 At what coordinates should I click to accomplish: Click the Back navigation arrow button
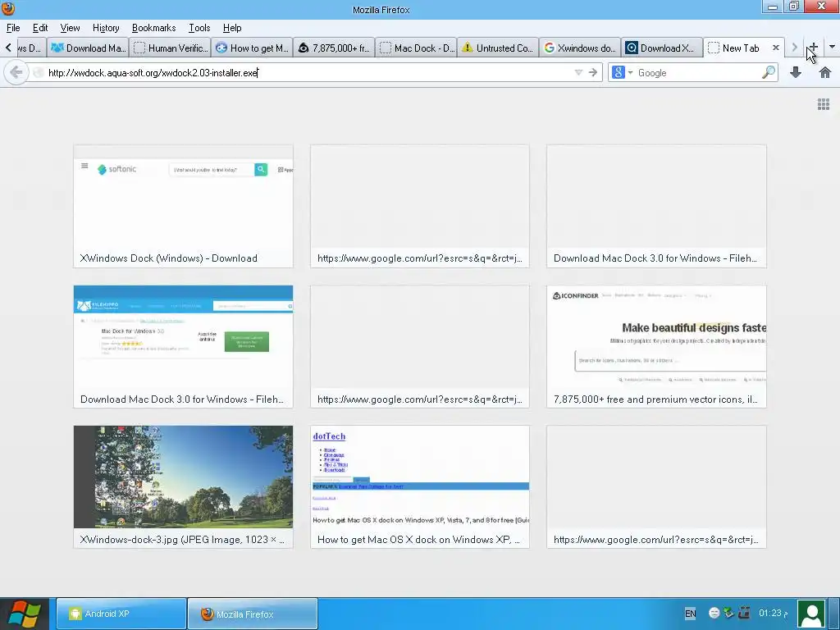tap(16, 72)
